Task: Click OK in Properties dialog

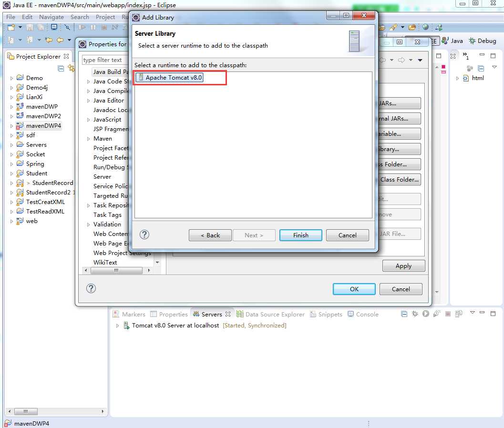Action: pos(354,289)
